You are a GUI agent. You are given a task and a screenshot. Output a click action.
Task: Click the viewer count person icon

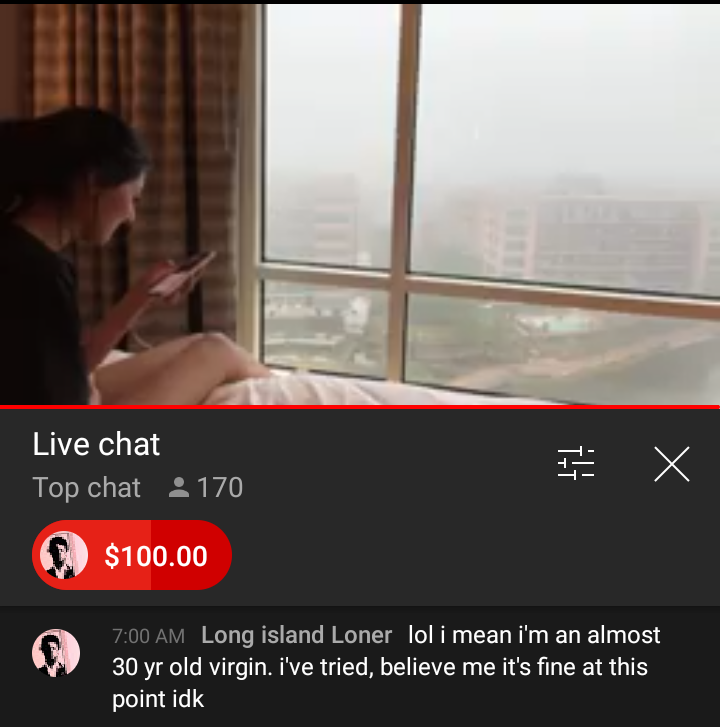tap(178, 487)
